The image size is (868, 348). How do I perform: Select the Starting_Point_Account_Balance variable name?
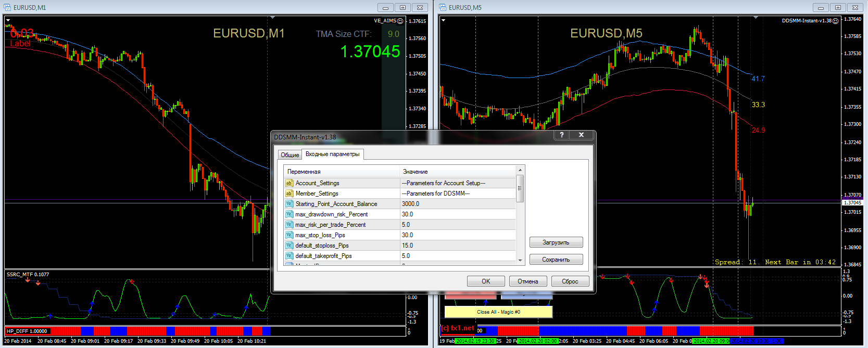click(x=336, y=204)
